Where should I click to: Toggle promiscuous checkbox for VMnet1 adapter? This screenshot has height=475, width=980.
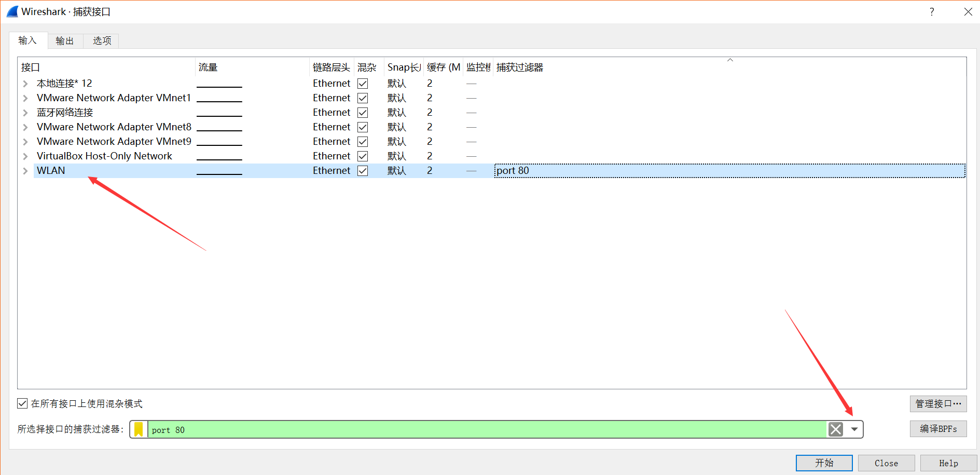tap(363, 98)
